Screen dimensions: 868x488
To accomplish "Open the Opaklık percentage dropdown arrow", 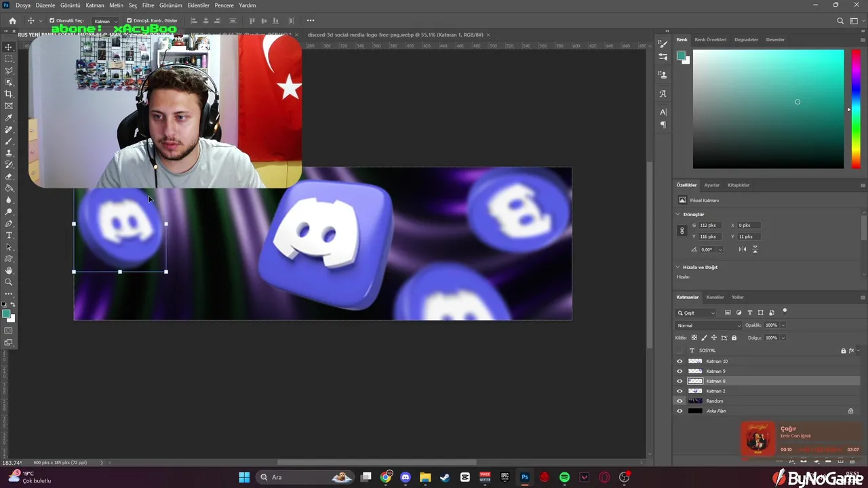I will tap(783, 325).
